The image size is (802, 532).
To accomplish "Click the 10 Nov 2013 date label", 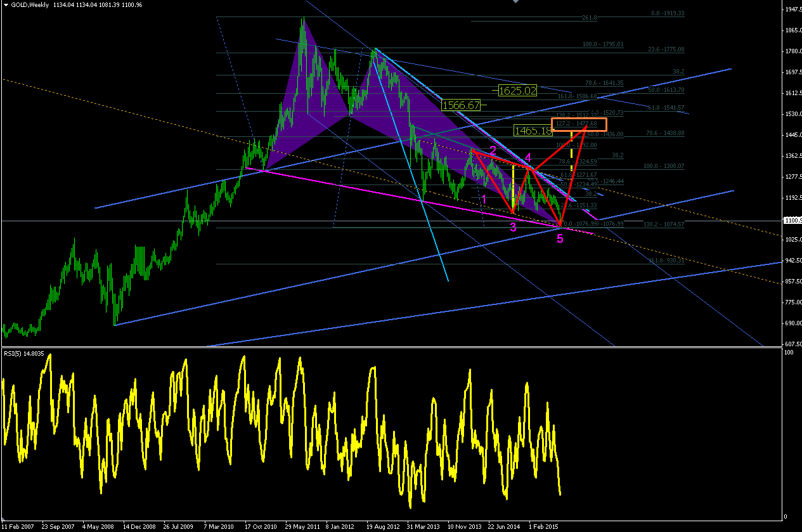I will (x=464, y=526).
